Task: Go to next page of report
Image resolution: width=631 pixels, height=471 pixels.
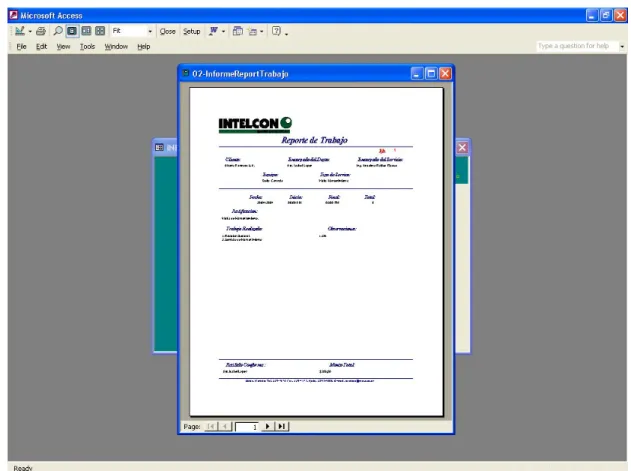Action: (268, 426)
